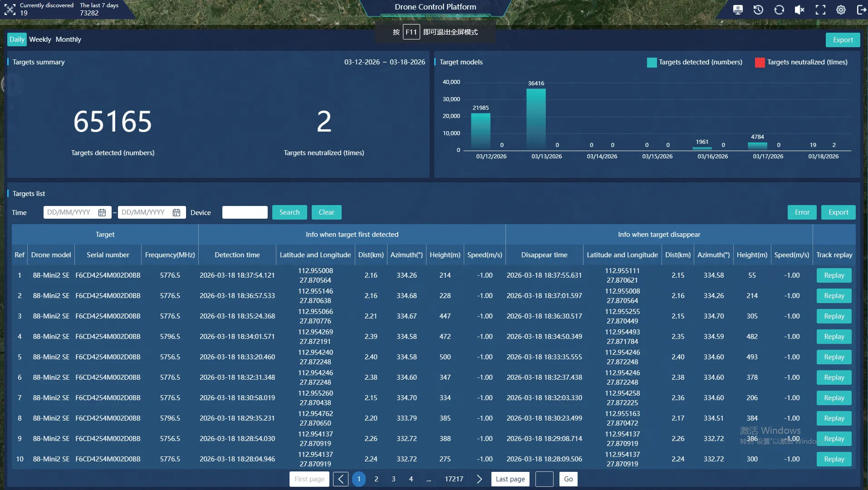Screen dimensions: 868x490
Task: Switch to the Monthly tab
Action: pyautogui.click(x=69, y=39)
